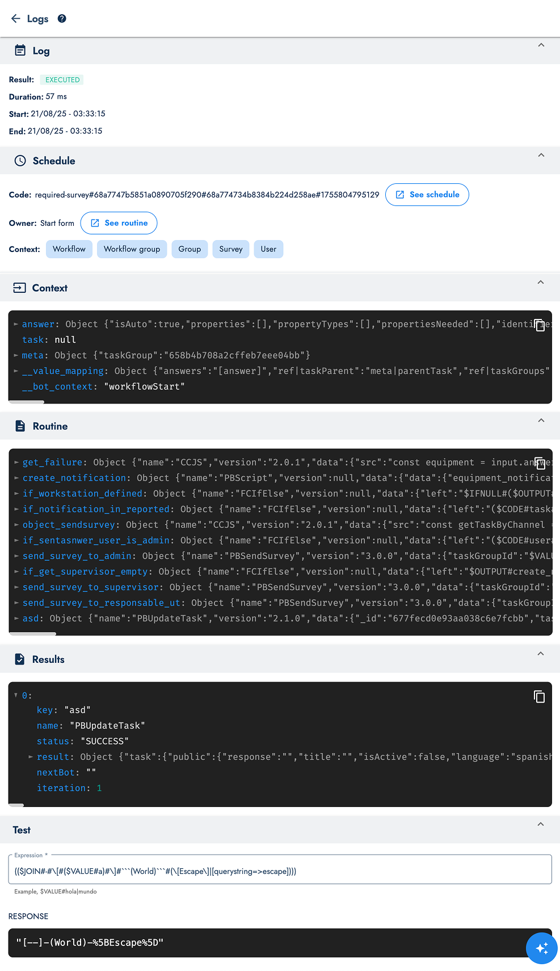Click the name PBUpdateTask value

107,726
